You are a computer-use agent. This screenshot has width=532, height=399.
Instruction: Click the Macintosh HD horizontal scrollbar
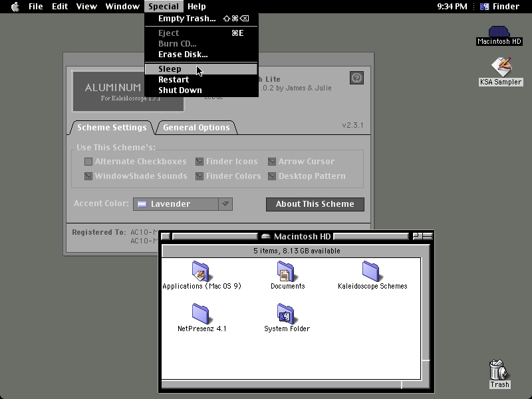click(x=281, y=384)
